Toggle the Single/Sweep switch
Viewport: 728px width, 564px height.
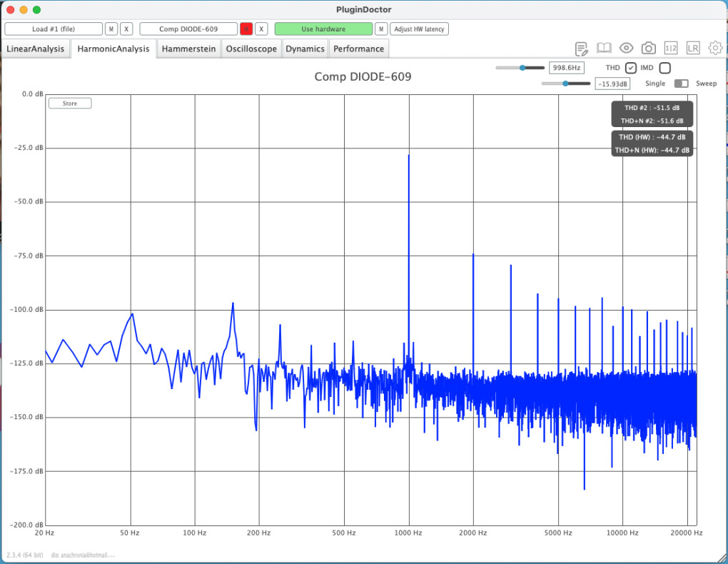tap(682, 84)
